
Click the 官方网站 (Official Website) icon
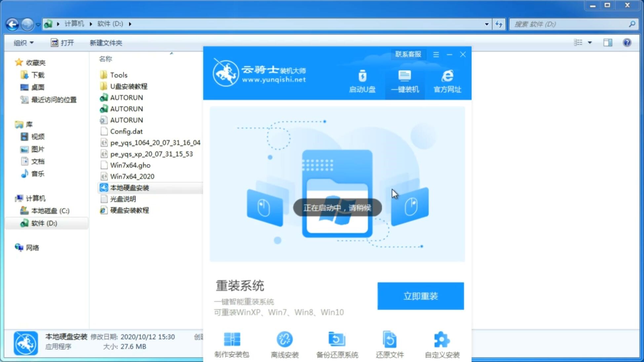[446, 81]
